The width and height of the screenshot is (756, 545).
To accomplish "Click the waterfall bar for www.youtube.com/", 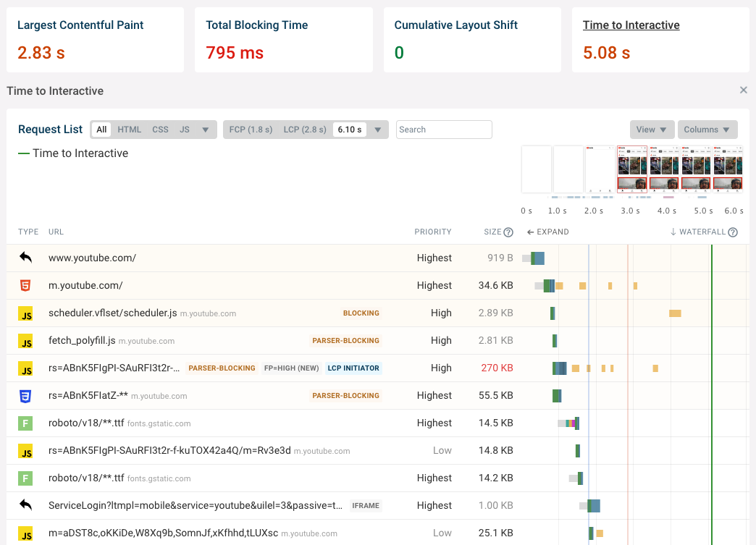I will (534, 258).
